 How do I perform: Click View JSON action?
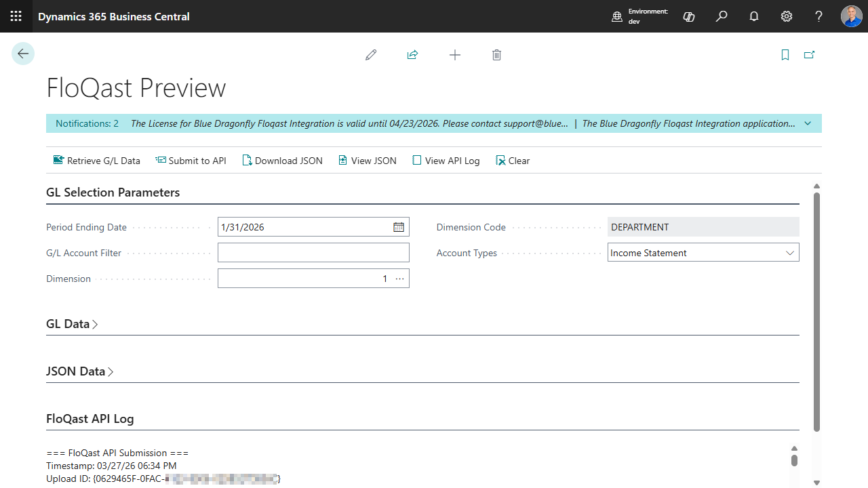pyautogui.click(x=367, y=161)
